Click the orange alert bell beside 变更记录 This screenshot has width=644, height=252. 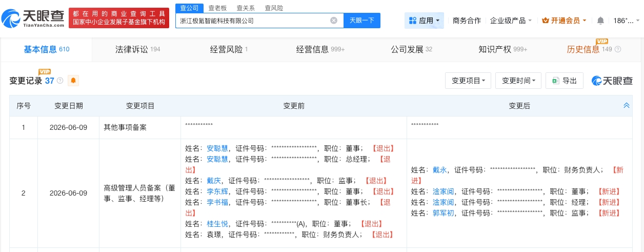pos(73,81)
